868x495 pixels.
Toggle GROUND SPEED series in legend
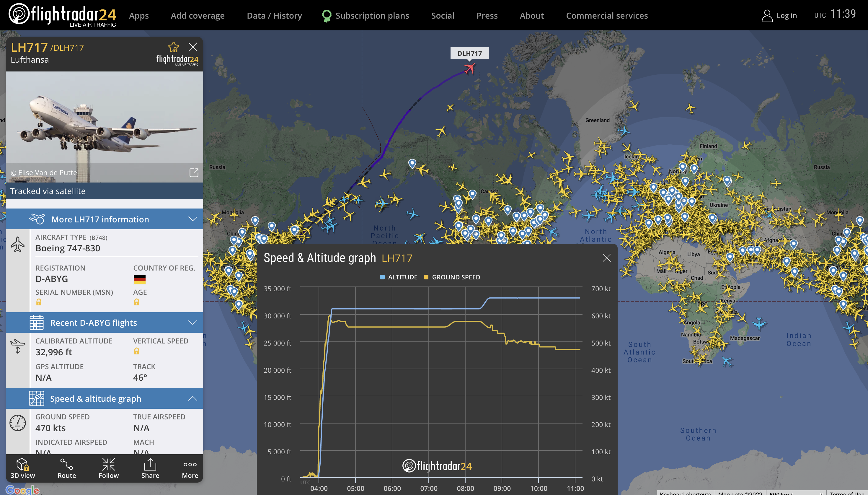(452, 277)
